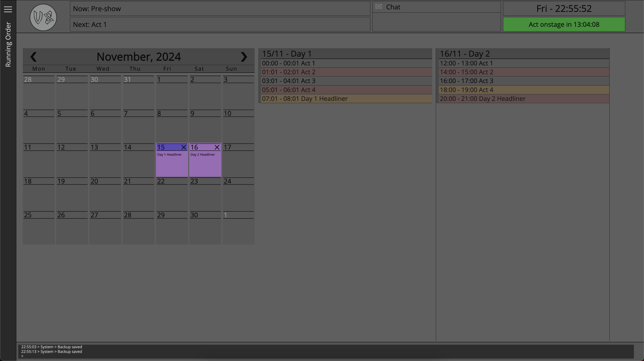
Task: Select 07:01 - 08:01 Day 1 Headliner row
Action: click(x=346, y=99)
